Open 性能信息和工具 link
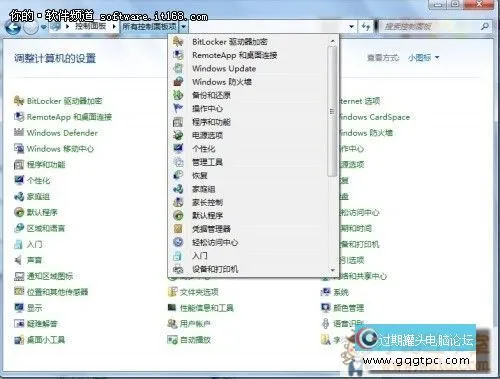500x379 pixels. coord(207,308)
